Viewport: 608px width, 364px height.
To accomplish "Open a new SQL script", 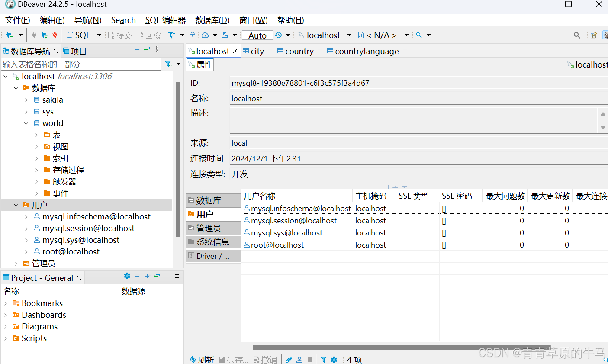I will 78,35.
